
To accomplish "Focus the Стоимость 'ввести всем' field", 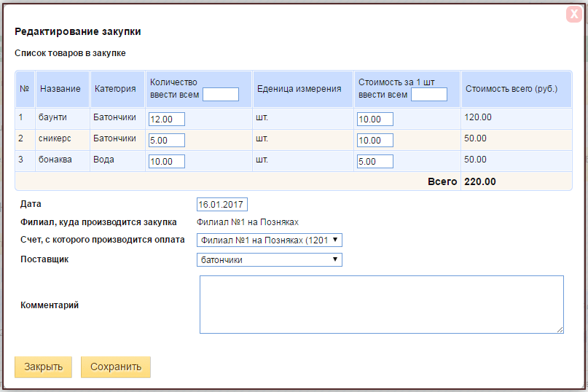I will pyautogui.click(x=429, y=94).
